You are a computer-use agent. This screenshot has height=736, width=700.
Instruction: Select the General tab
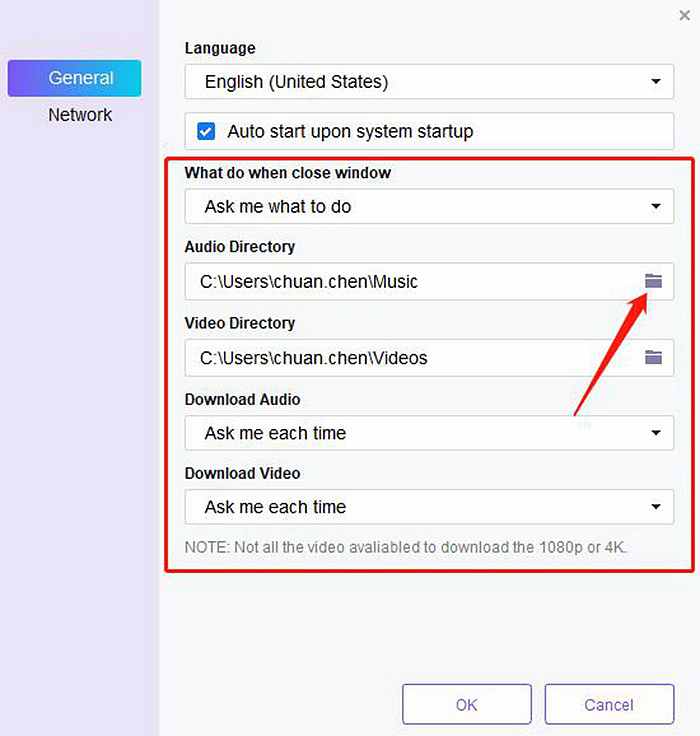[74, 78]
